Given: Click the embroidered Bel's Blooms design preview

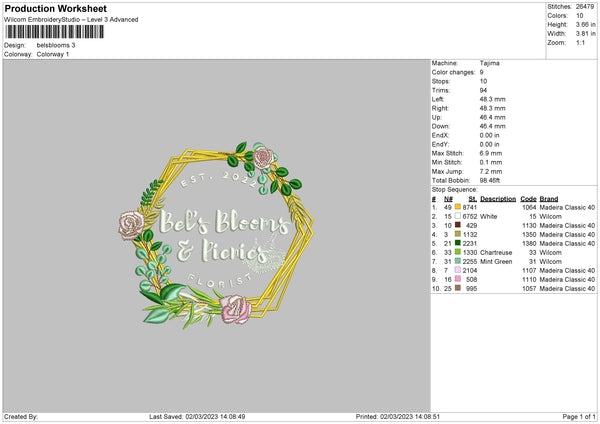Looking at the screenshot, I should [216, 235].
